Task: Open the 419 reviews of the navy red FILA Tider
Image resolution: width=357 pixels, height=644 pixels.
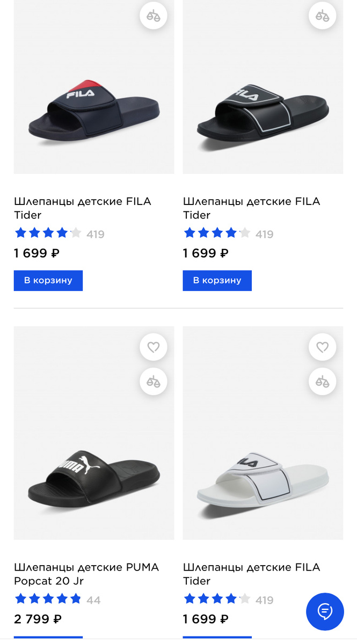Action: click(96, 234)
